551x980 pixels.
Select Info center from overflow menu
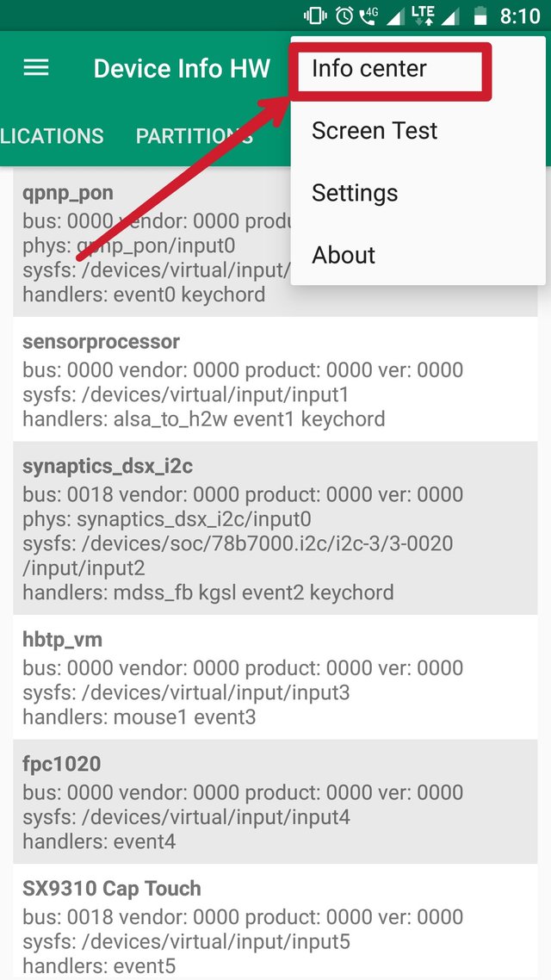pyautogui.click(x=369, y=69)
